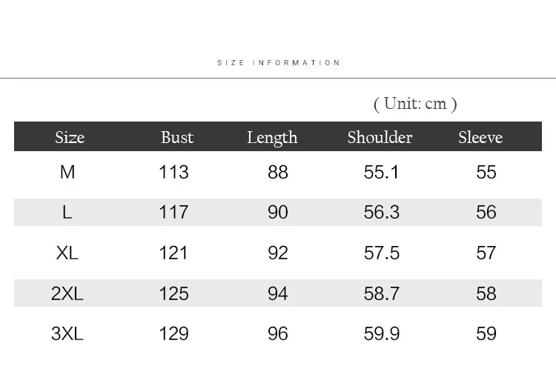The height and width of the screenshot is (392, 556).
Task: Select the 2XL size row label
Action: pyautogui.click(x=67, y=293)
